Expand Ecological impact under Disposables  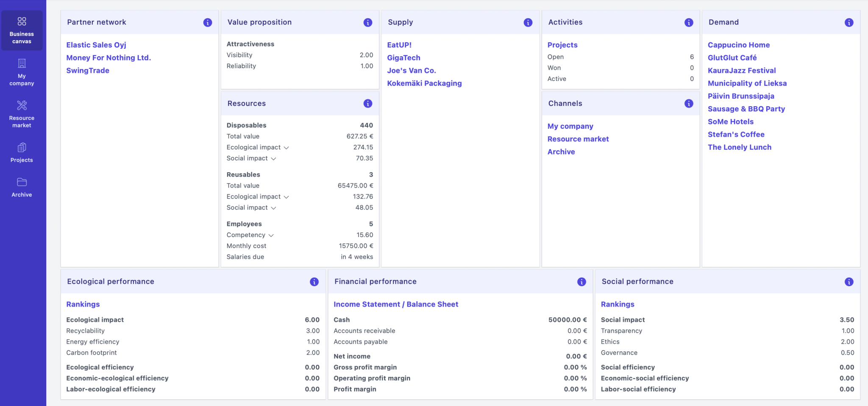tap(286, 148)
